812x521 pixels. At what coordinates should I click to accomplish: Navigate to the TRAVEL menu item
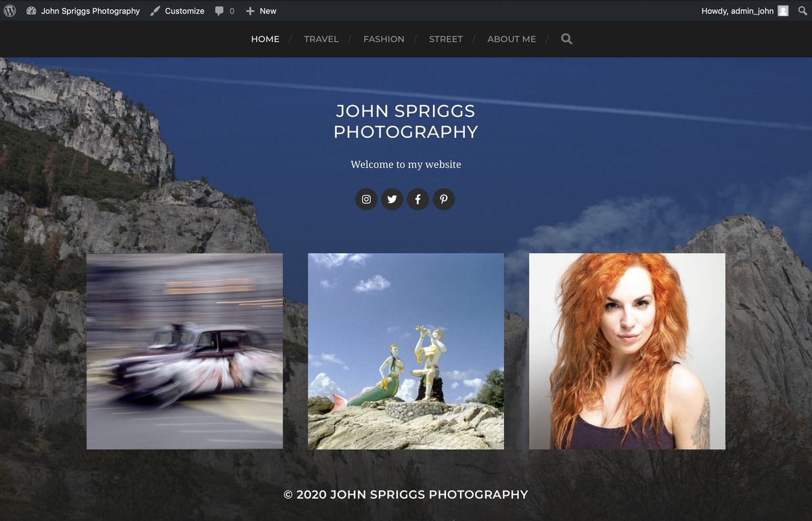click(x=321, y=39)
